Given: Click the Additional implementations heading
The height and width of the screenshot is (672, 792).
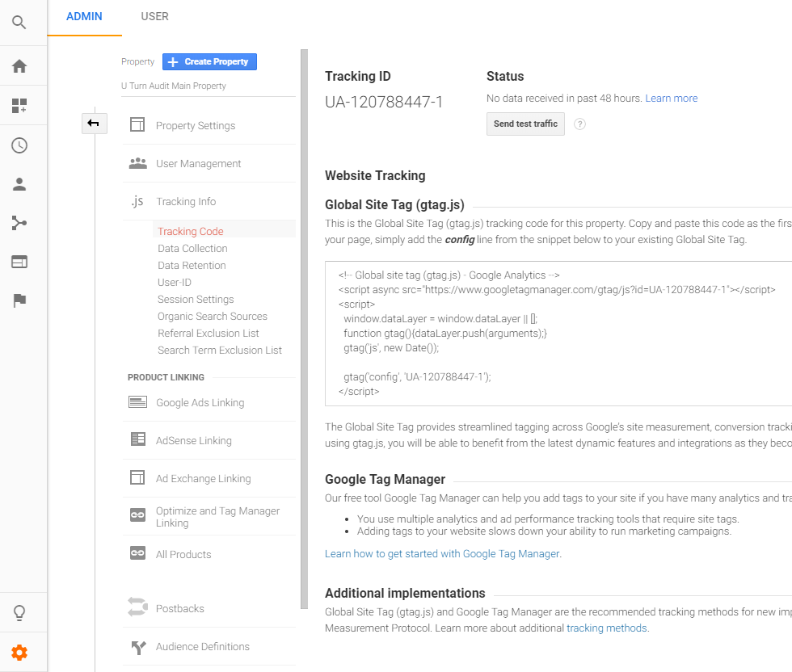Looking at the screenshot, I should pos(405,593).
